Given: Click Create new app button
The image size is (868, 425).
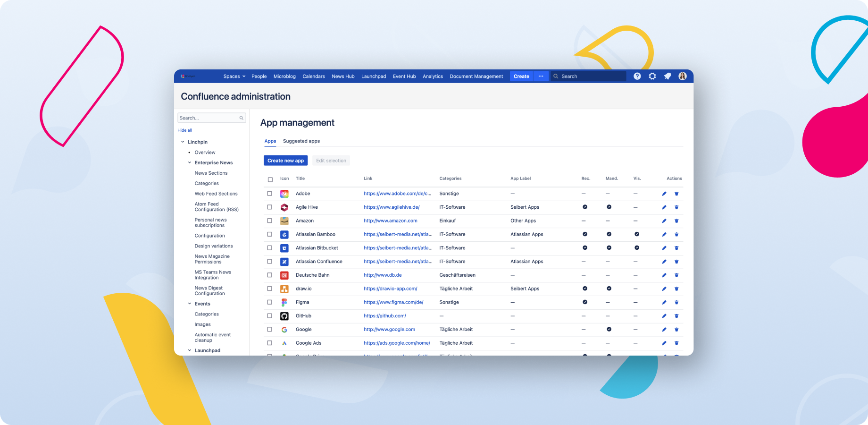Looking at the screenshot, I should (x=285, y=161).
